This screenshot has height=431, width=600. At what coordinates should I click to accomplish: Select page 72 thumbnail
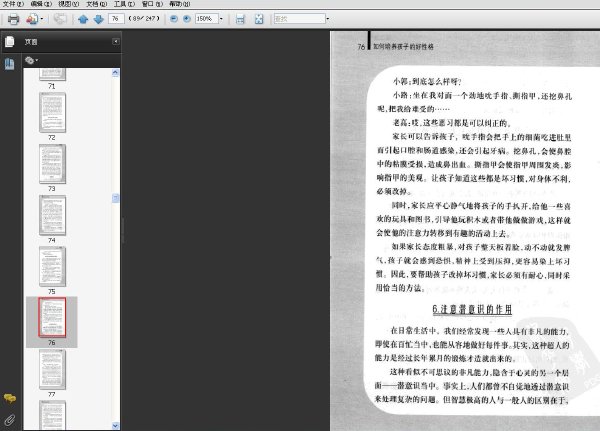tap(52, 113)
